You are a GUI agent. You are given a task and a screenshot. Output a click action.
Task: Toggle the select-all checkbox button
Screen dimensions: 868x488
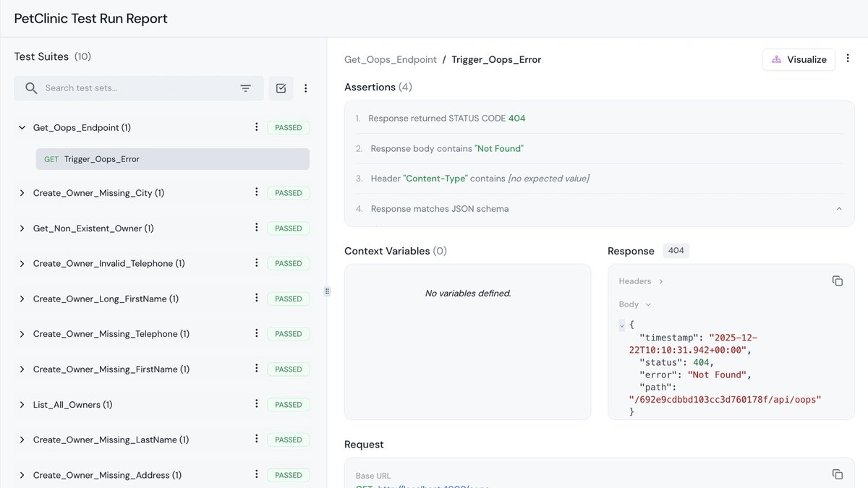pos(281,88)
